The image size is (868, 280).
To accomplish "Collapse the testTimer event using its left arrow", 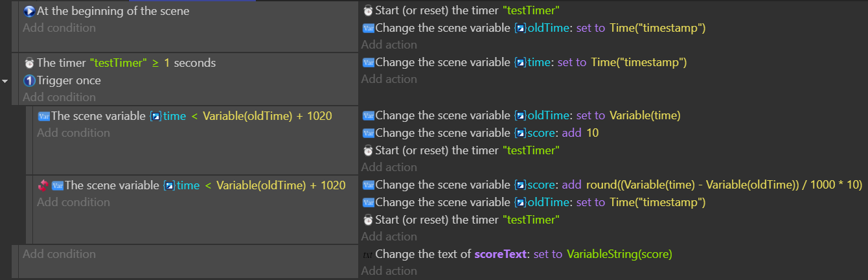I will pyautogui.click(x=5, y=81).
